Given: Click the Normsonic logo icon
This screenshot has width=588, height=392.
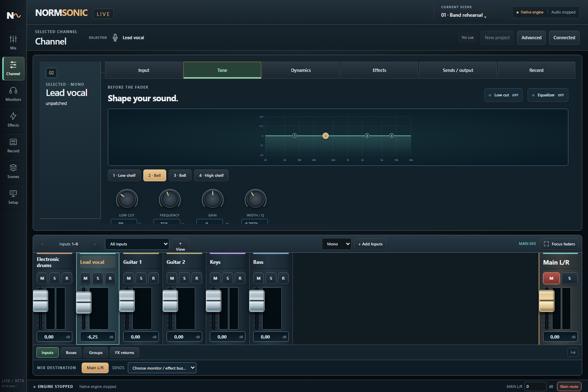Looking at the screenshot, I should coord(13,16).
